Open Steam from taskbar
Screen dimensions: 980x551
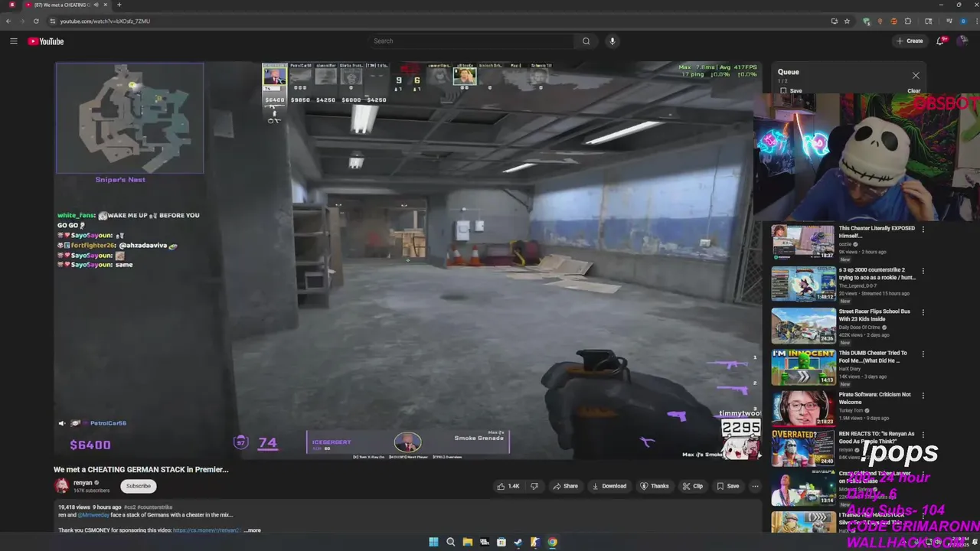click(518, 543)
